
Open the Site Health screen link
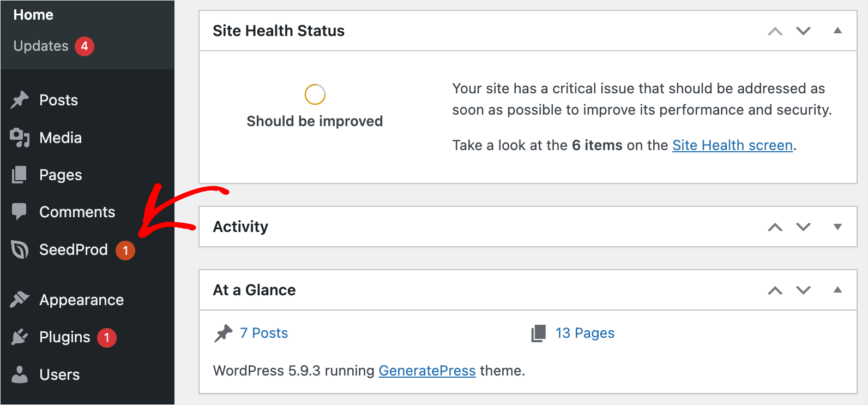click(x=732, y=145)
